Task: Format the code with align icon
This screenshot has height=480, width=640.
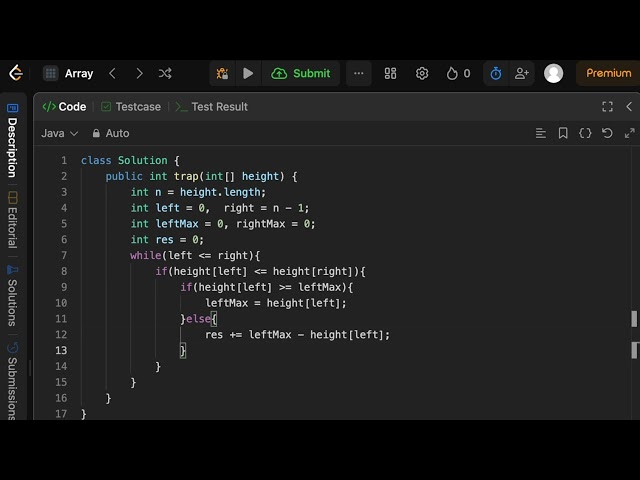Action: pyautogui.click(x=541, y=133)
